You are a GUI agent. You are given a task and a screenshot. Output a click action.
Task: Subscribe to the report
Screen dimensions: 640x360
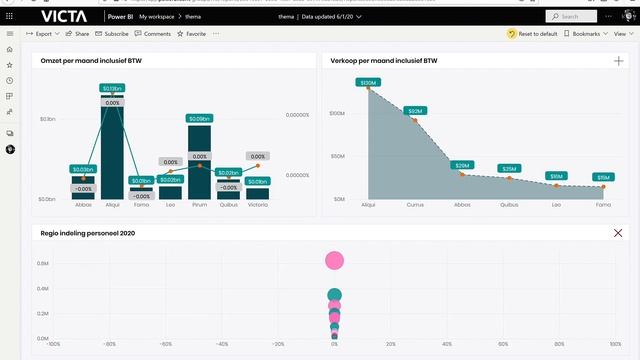click(112, 33)
